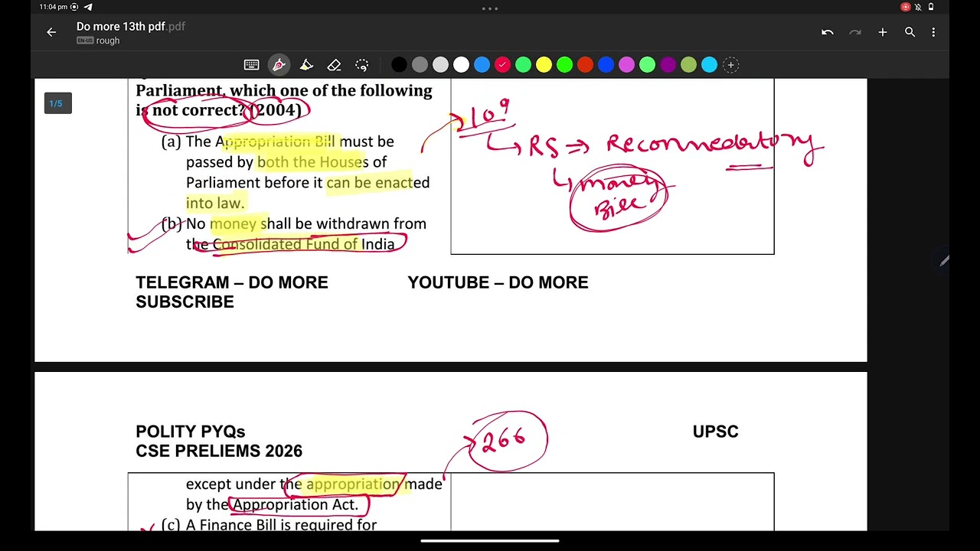Screen dimensions: 980x551
Task: Tap the "YOUTUBE – DO MORE" text
Action: pyautogui.click(x=498, y=282)
